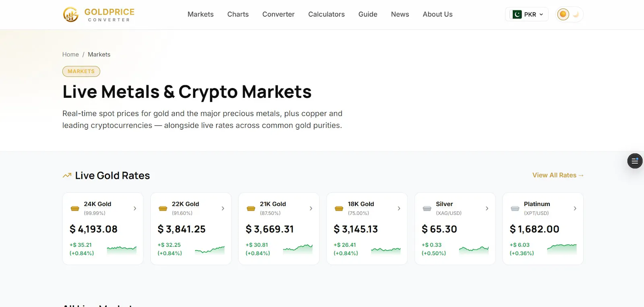644x307 pixels.
Task: Open the About Us nav item
Action: point(438,14)
